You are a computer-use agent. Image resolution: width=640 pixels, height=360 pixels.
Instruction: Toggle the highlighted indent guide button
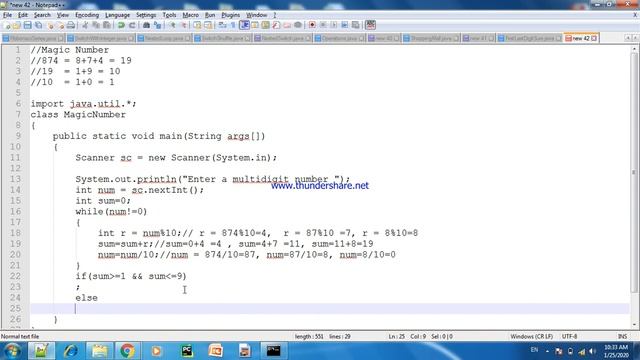pos(244,25)
